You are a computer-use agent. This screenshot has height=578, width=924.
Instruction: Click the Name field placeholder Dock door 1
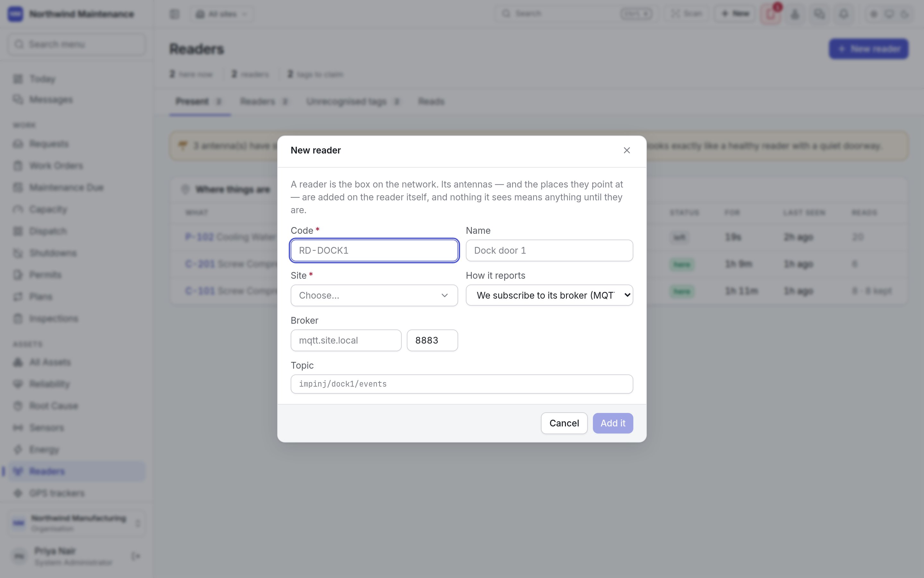(500, 250)
